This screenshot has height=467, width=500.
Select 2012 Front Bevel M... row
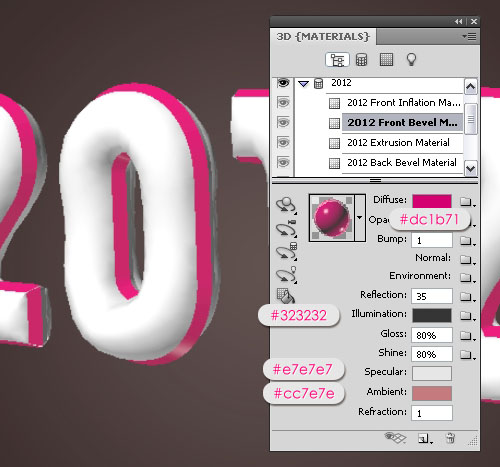[403, 122]
